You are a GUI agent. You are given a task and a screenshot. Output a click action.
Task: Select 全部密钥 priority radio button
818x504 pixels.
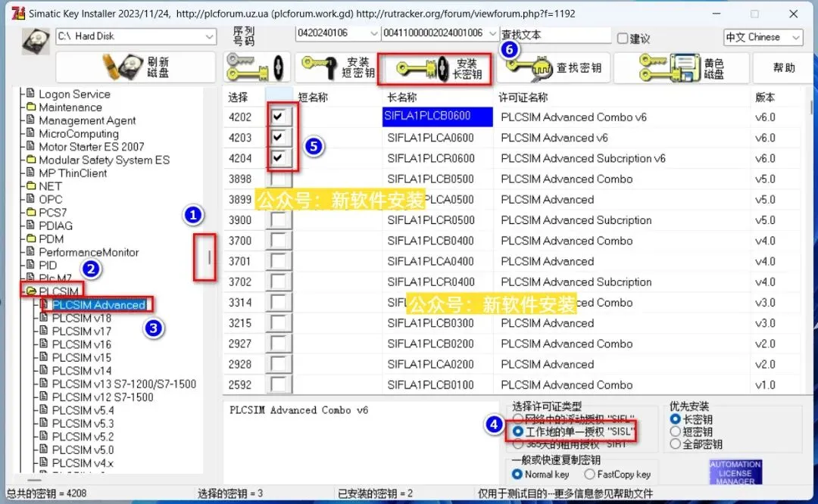pos(675,444)
